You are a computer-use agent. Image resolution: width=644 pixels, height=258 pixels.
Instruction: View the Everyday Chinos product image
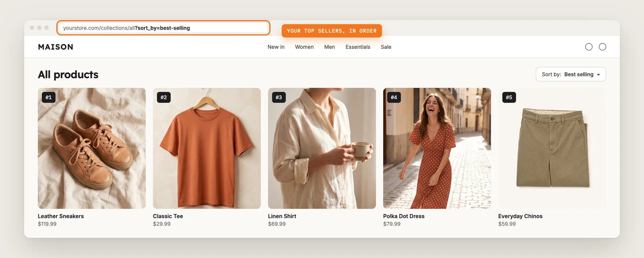pos(552,148)
